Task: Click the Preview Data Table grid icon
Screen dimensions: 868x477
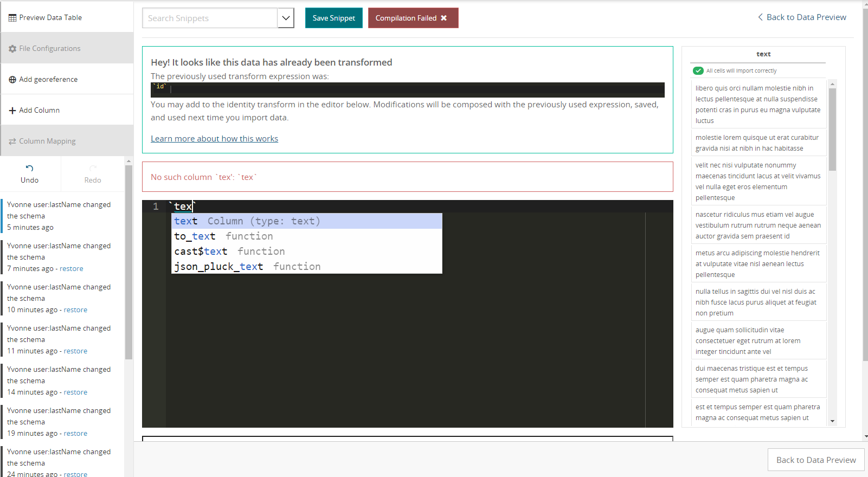Action: (x=12, y=18)
